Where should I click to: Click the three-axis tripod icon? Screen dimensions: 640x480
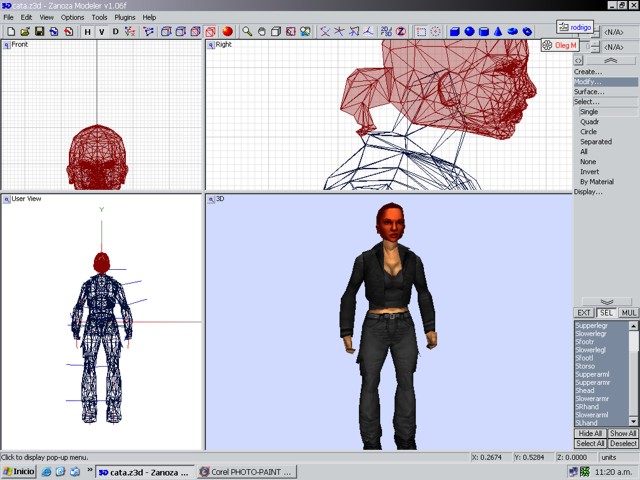point(368,31)
